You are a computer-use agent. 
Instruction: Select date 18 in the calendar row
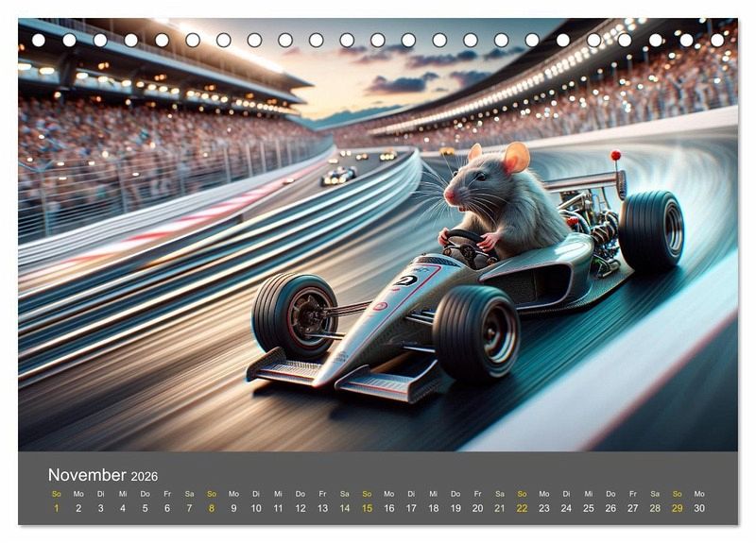click(434, 508)
